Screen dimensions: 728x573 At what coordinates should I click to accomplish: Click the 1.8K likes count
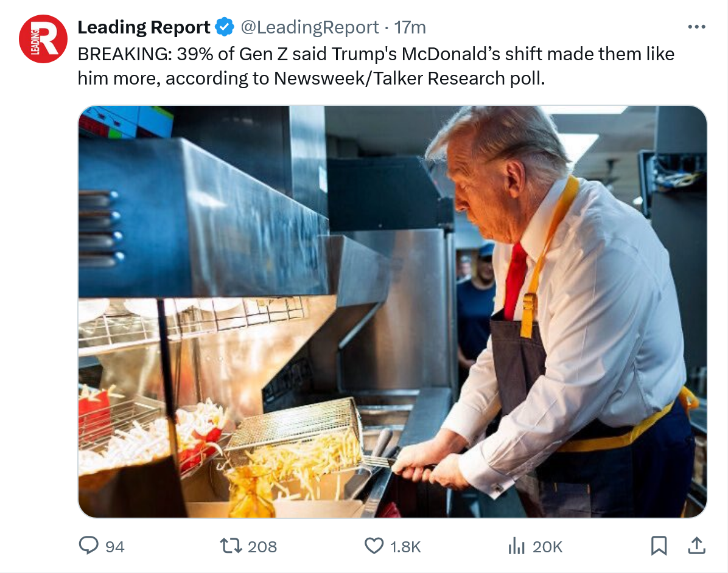click(405, 547)
